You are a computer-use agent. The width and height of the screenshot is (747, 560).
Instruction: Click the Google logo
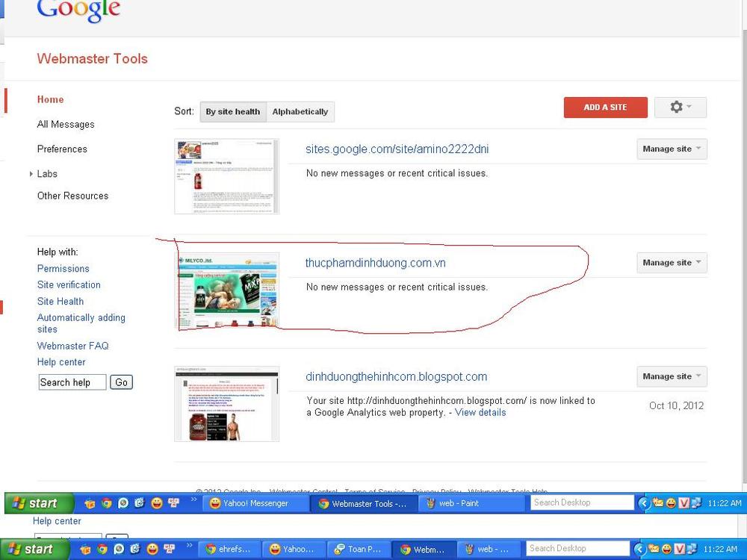[78, 10]
